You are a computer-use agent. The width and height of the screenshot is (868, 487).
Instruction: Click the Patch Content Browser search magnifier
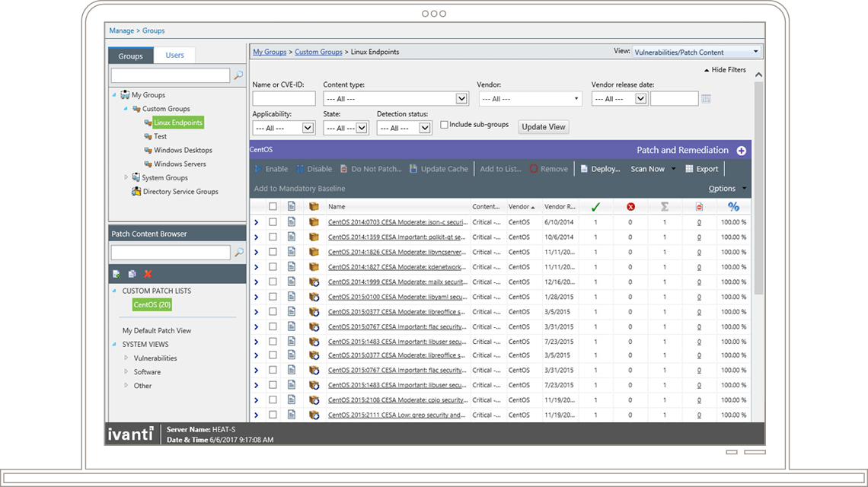(x=239, y=252)
